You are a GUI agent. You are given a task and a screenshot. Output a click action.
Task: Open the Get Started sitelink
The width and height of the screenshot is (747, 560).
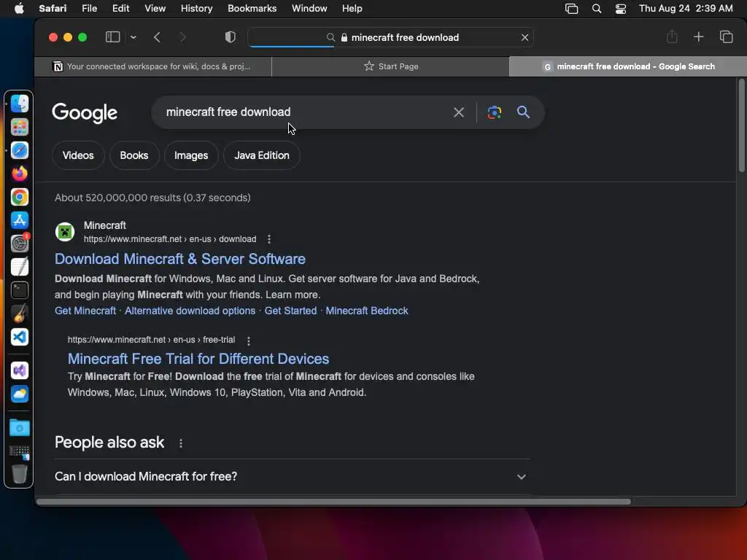(x=290, y=311)
